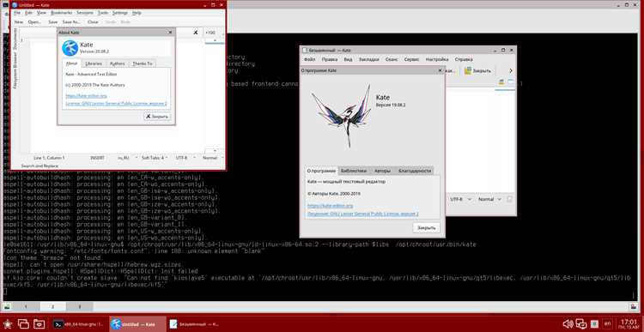Image resolution: width=644 pixels, height=332 pixels.
Task: Open Лицензия GNU link in Russian About dialog
Action: (x=363, y=214)
